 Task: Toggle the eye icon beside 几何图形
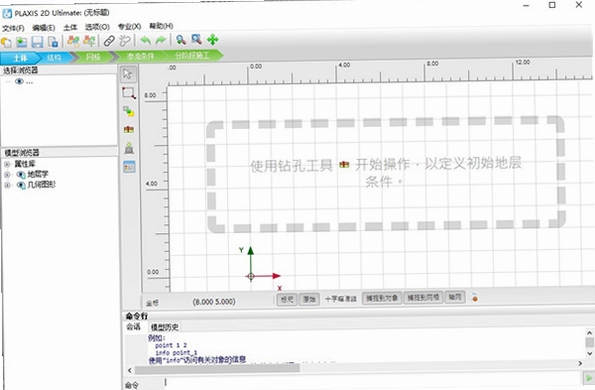coord(21,185)
